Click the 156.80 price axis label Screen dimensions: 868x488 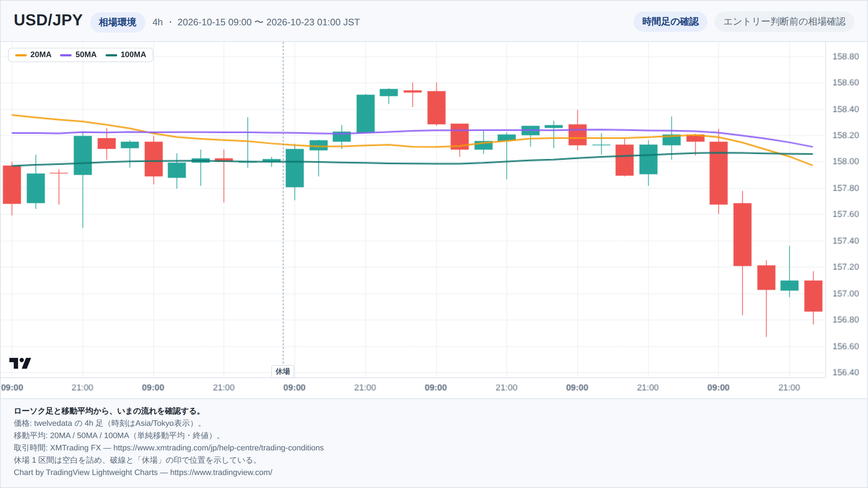(846, 320)
